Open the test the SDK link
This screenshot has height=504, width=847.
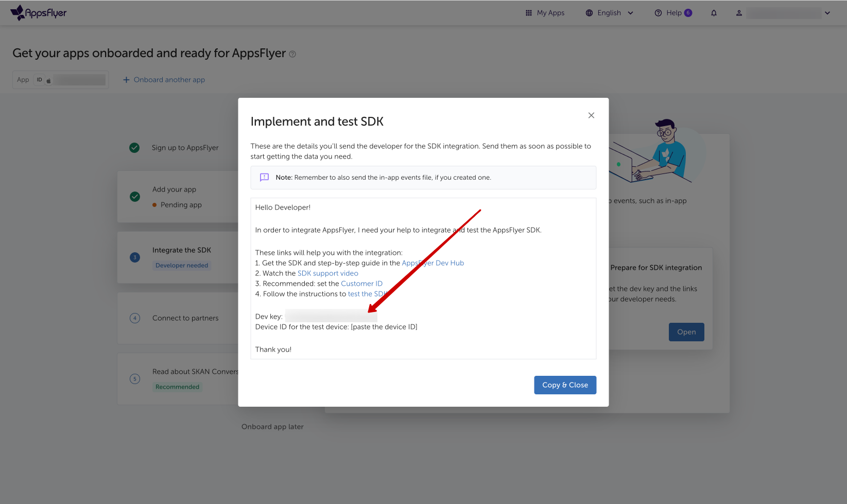point(368,294)
